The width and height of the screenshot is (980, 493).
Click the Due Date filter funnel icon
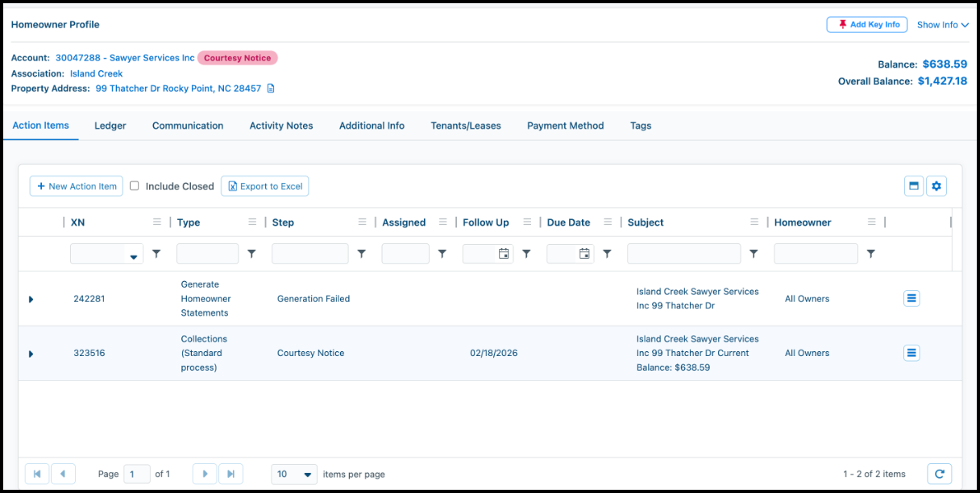pyautogui.click(x=607, y=254)
